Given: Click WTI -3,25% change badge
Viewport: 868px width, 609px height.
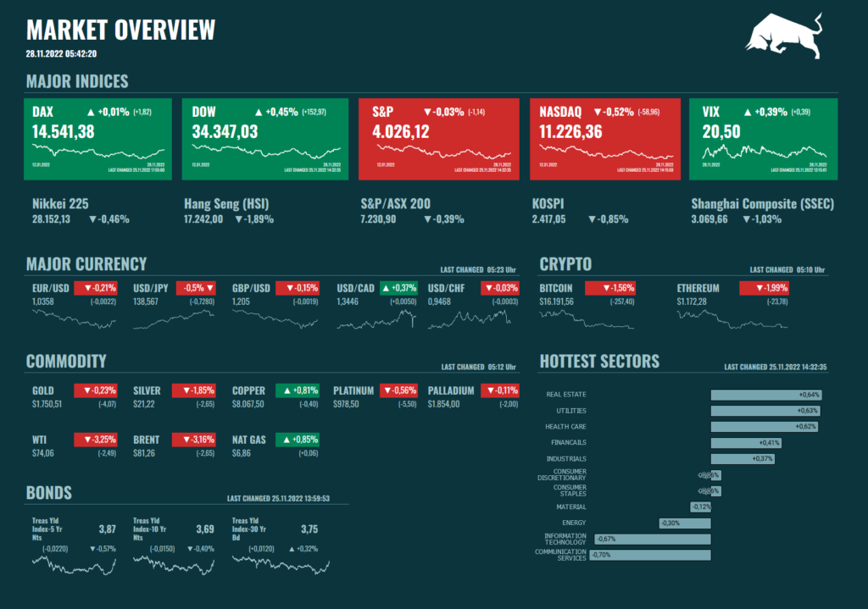Looking at the screenshot, I should 96,440.
